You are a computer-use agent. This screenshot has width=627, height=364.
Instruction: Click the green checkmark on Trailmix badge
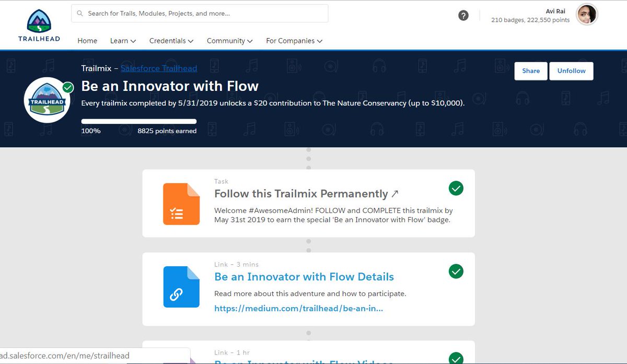point(68,87)
